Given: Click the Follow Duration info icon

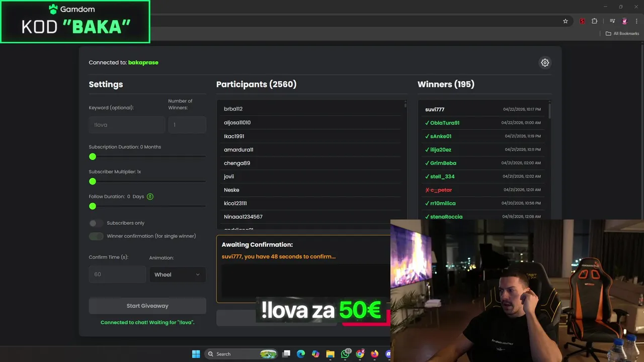Looking at the screenshot, I should pos(150,197).
